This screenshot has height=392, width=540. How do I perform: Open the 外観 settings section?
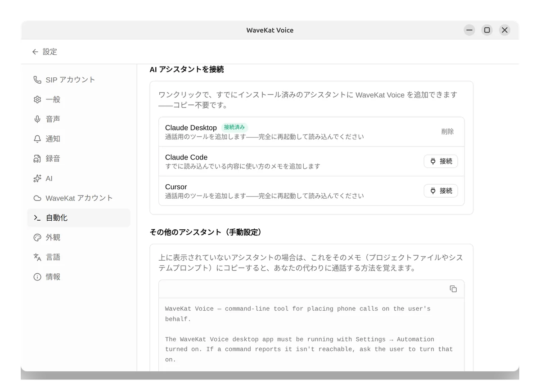point(79,237)
